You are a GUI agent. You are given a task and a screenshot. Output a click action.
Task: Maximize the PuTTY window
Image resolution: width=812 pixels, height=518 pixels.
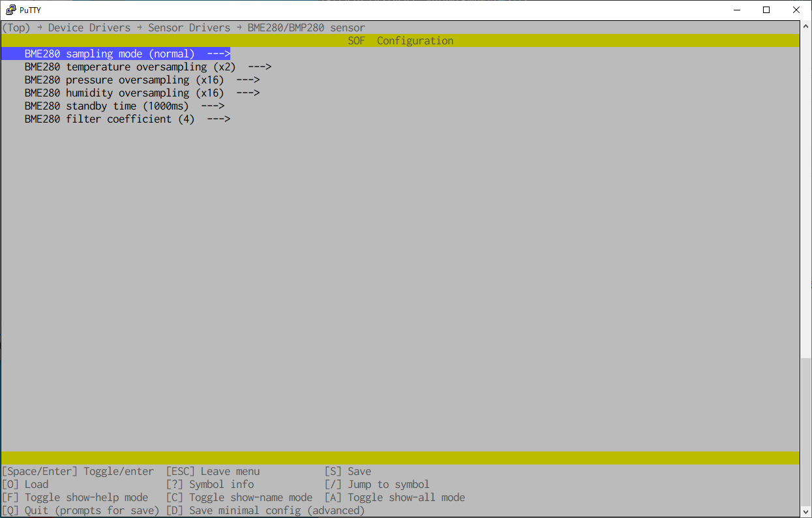(x=766, y=10)
